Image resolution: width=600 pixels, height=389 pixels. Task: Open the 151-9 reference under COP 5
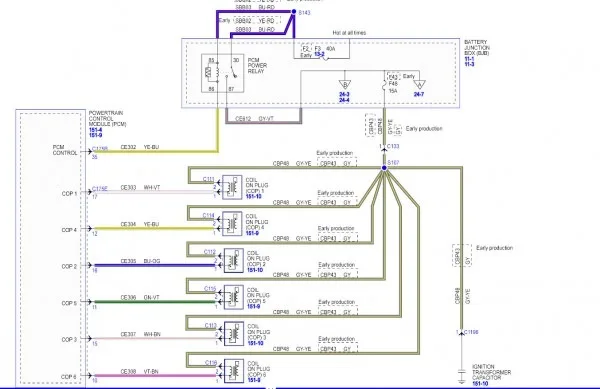[254, 306]
